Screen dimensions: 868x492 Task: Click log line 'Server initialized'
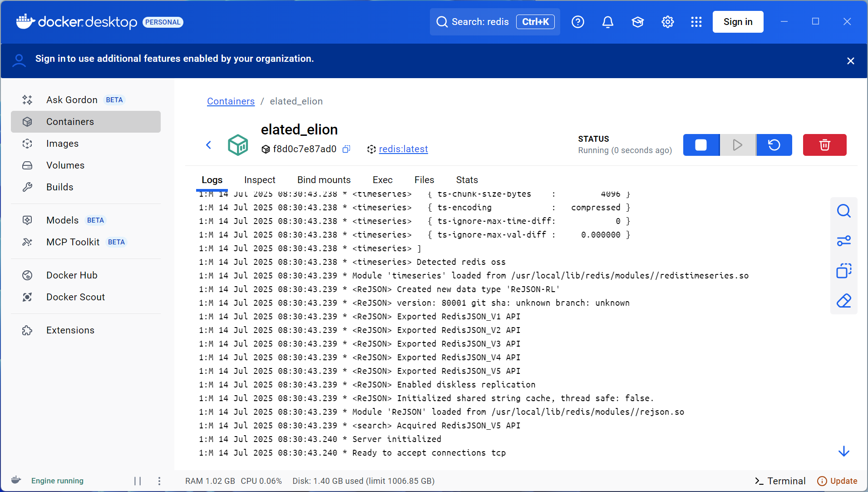[x=320, y=439]
